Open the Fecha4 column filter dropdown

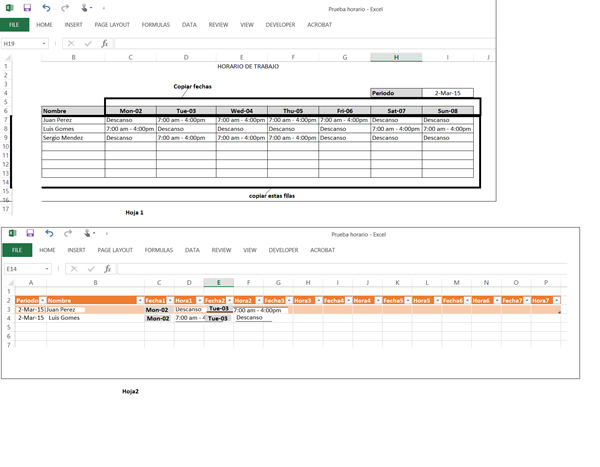click(349, 300)
